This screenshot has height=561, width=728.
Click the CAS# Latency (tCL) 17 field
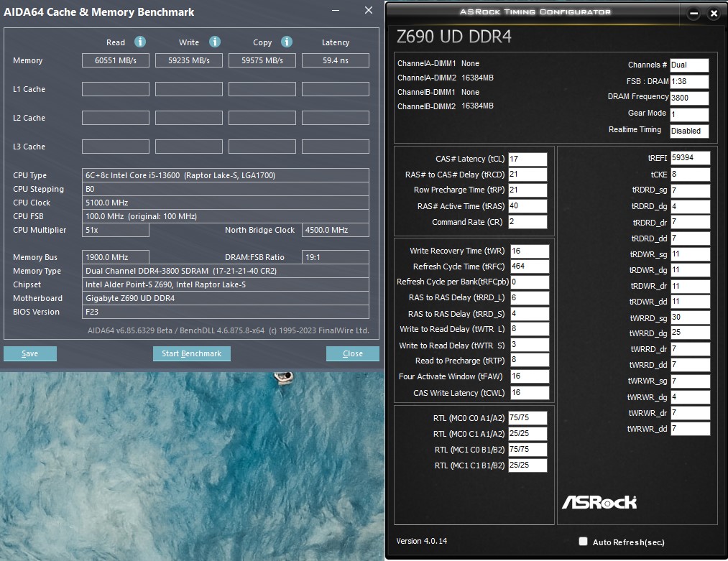528,159
